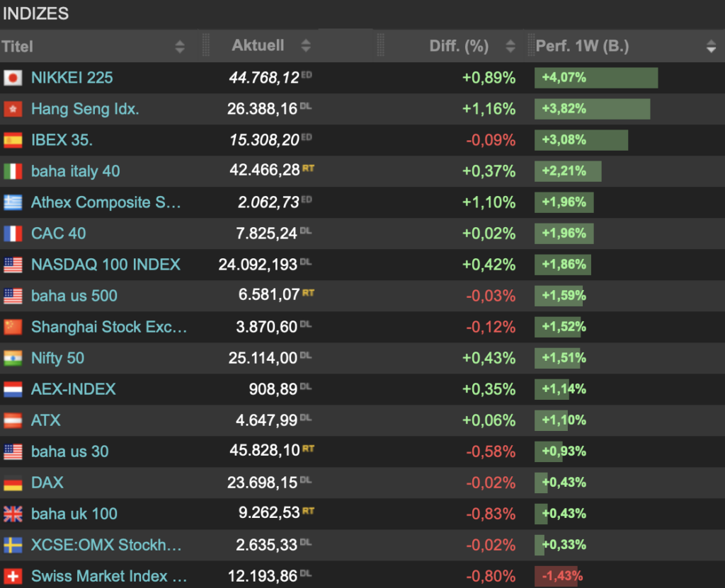The width and height of the screenshot is (725, 588).
Task: Open ATX index link
Action: click(45, 420)
